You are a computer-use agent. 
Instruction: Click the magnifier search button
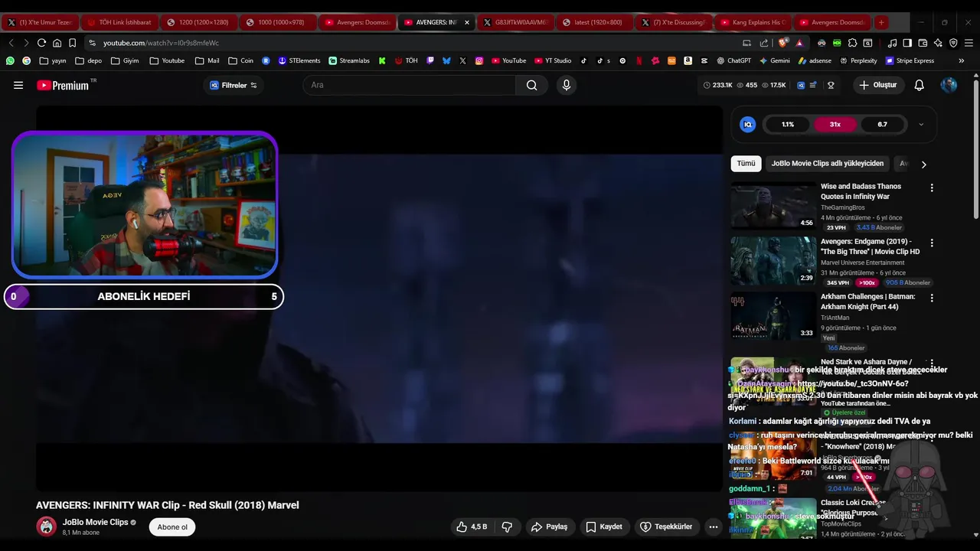531,85
